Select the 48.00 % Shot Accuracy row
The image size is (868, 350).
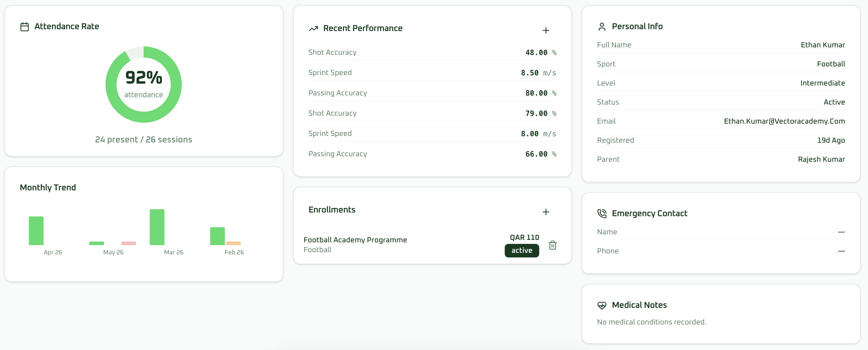[432, 53]
